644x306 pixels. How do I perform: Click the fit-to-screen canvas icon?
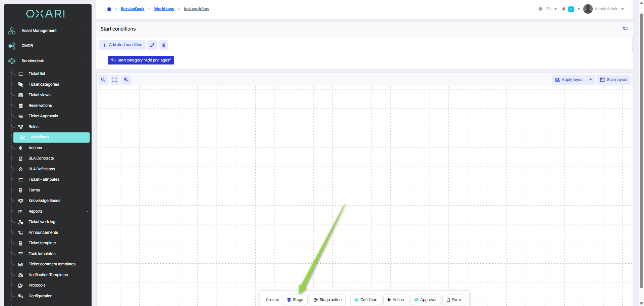(x=115, y=80)
